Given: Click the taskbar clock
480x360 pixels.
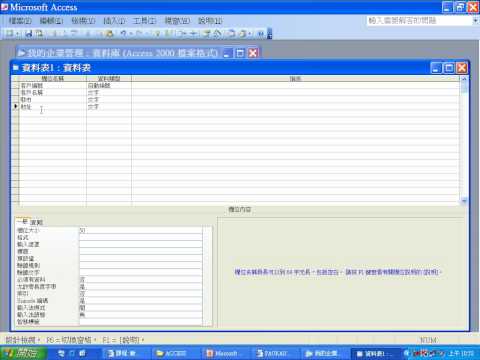Looking at the screenshot, I should [461, 353].
